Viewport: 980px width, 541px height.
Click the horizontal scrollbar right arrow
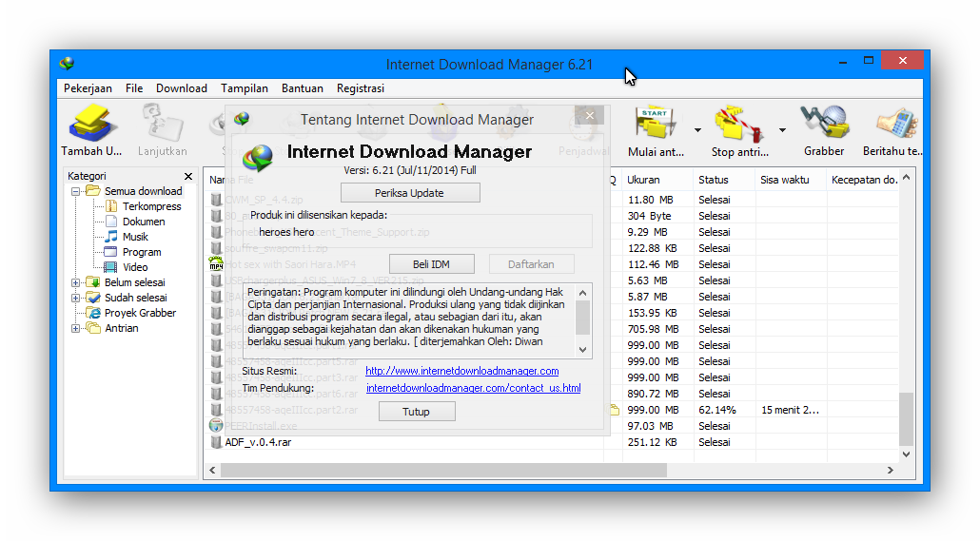891,471
